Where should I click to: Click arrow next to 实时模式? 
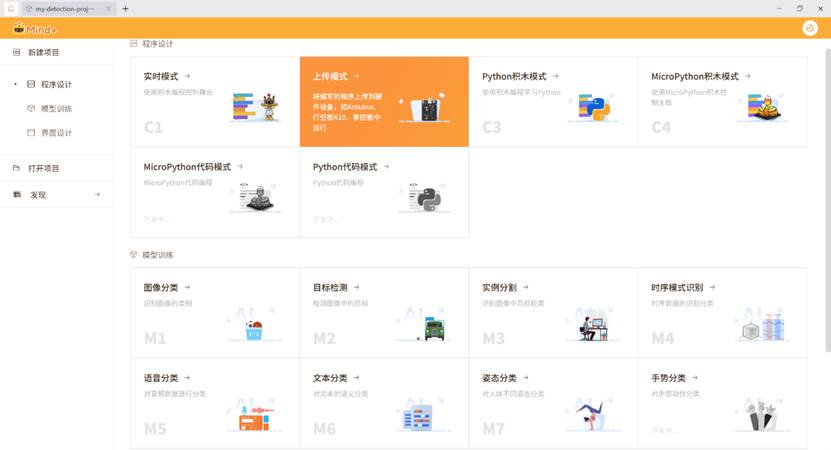pos(187,76)
